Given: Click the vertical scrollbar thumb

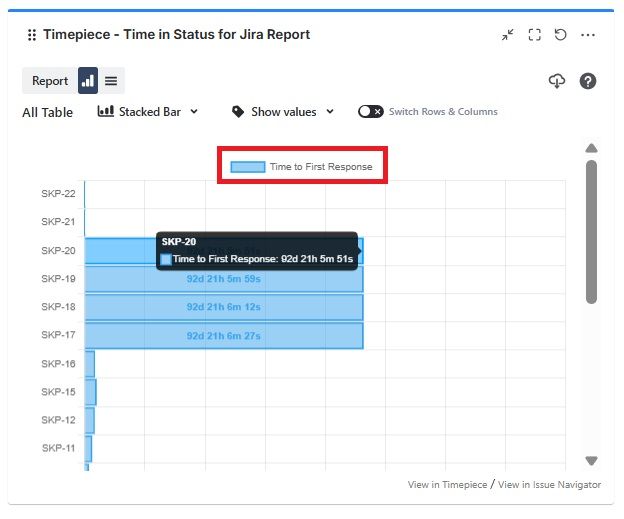Looking at the screenshot, I should tap(591, 232).
